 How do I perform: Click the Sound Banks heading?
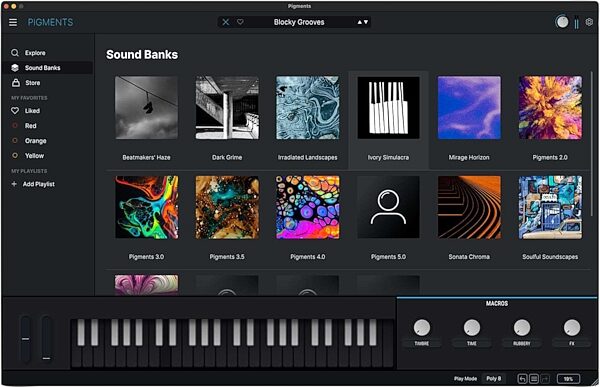coord(142,55)
